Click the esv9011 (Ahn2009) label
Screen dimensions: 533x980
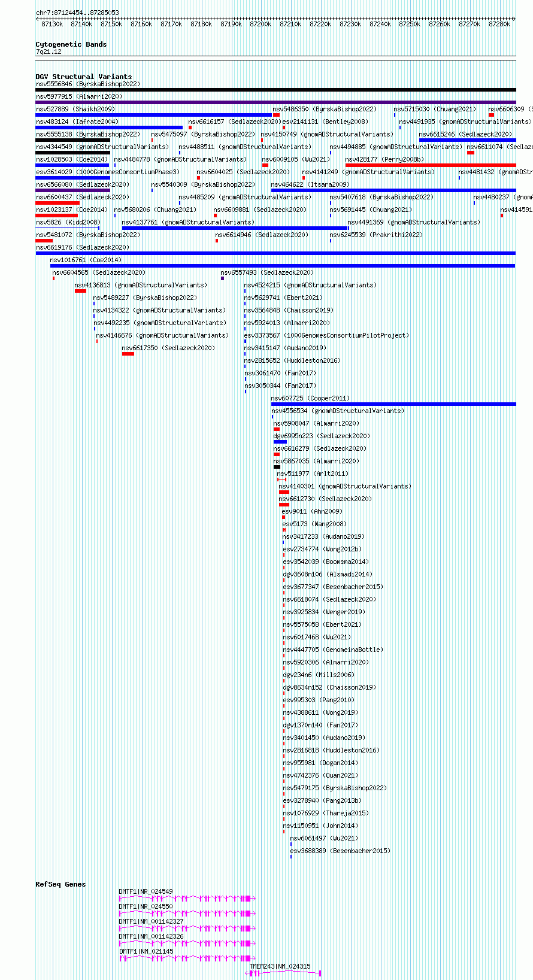312,511
